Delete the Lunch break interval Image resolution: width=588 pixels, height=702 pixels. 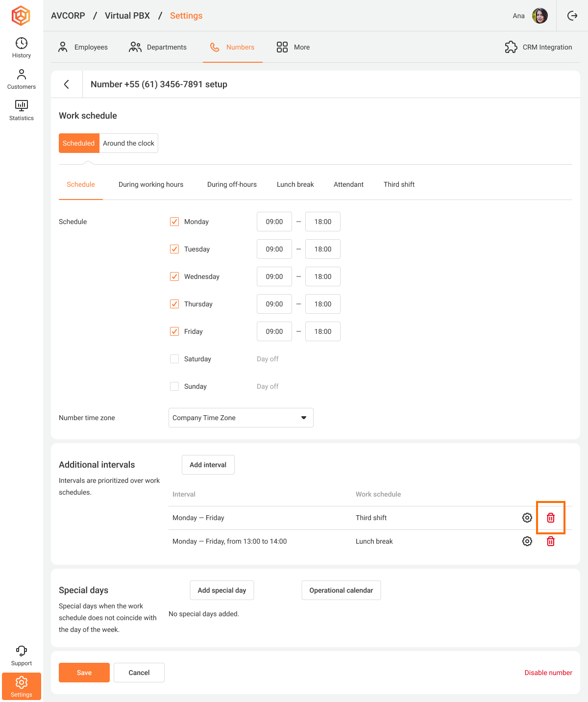click(x=551, y=541)
